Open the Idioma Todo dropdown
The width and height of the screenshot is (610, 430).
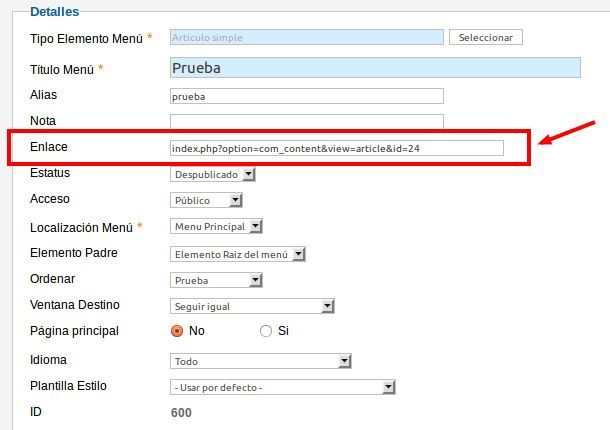[x=261, y=361]
